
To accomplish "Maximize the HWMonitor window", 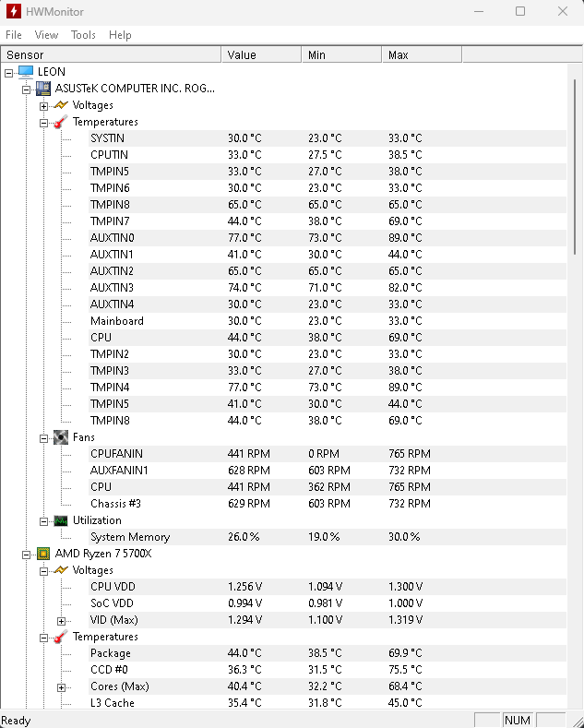I will coord(520,11).
